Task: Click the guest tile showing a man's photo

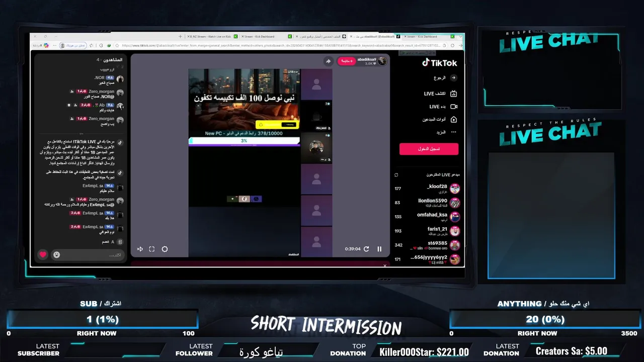Action: (x=316, y=148)
